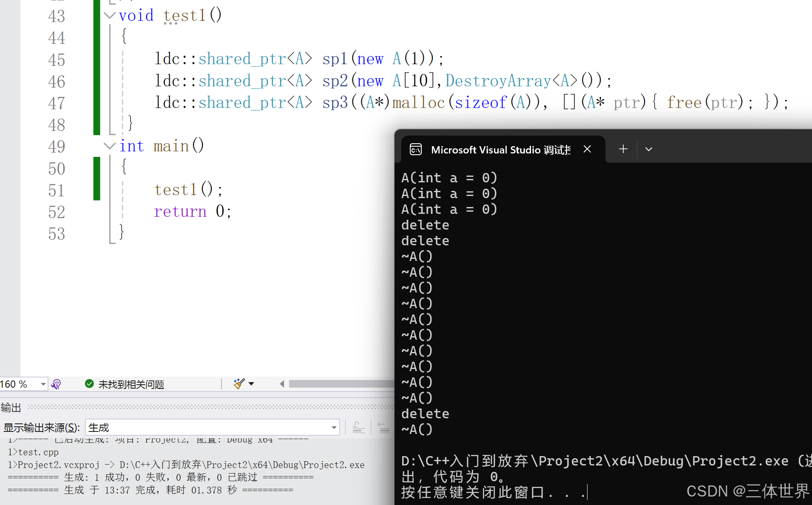This screenshot has height=505, width=812.
Task: Close the debug console tab
Action: [587, 149]
